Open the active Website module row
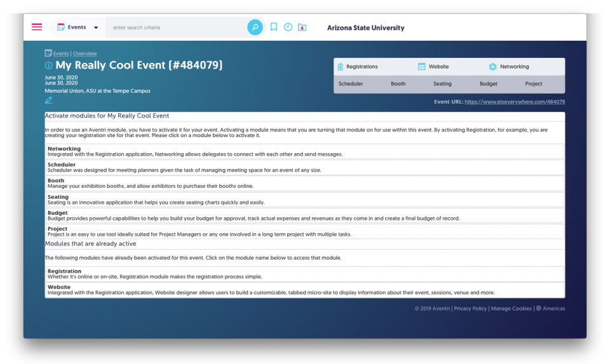 (304, 290)
